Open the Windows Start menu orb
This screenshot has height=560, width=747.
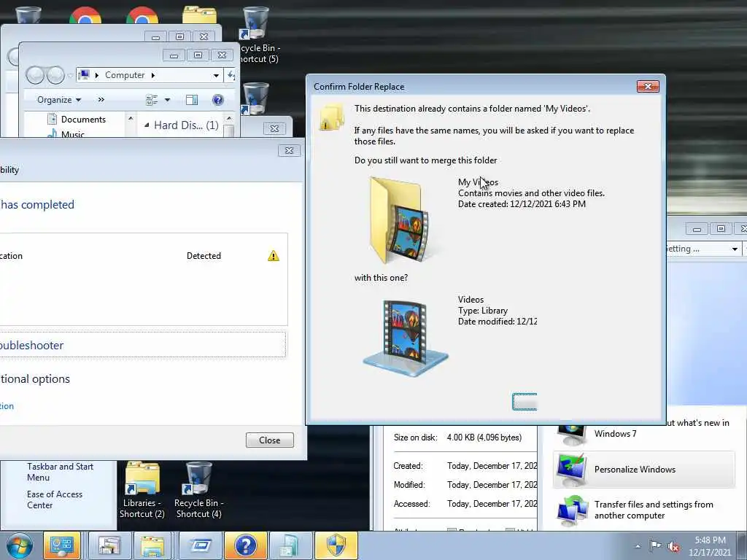tap(20, 545)
